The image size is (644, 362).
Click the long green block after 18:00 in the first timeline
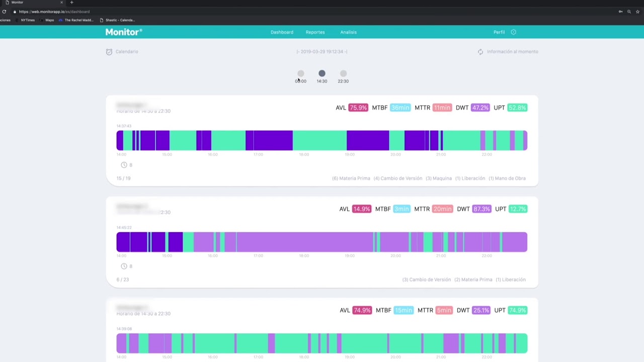319,140
